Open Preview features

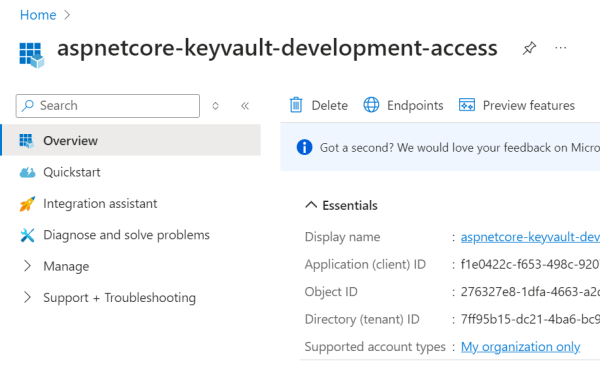[517, 105]
